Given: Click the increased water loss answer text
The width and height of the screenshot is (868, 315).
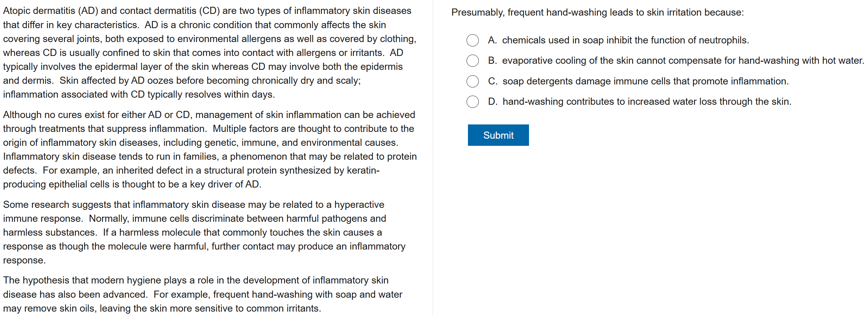Looking at the screenshot, I should [647, 102].
